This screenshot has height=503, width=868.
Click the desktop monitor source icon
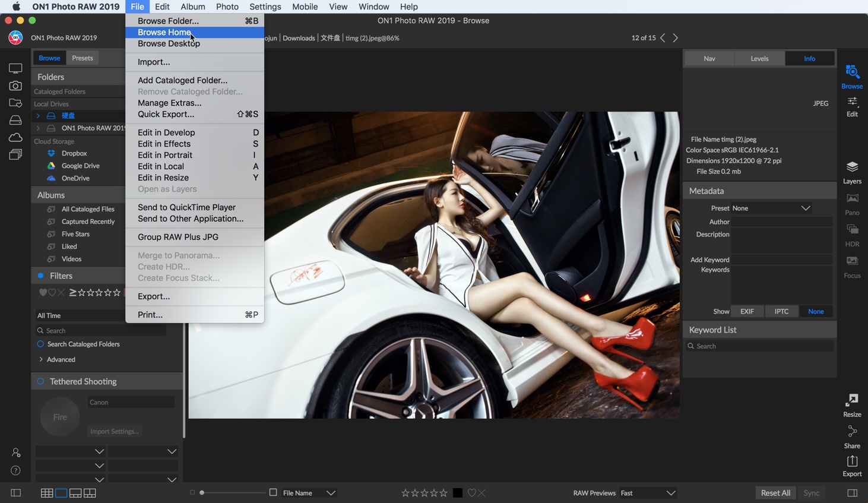15,68
